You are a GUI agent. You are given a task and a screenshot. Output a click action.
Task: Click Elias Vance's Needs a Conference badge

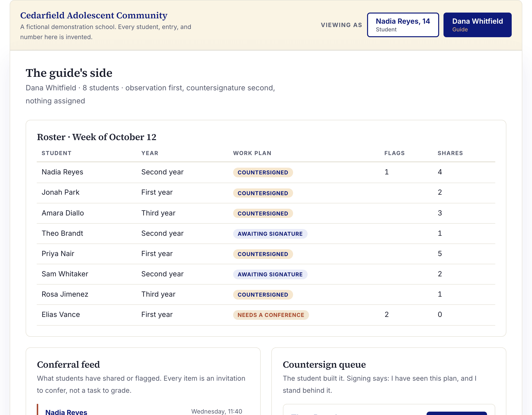click(271, 315)
